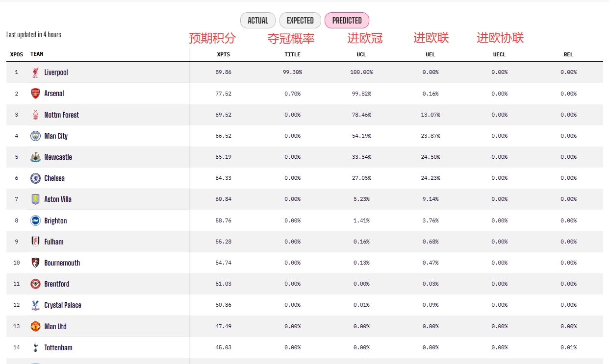Click the Liverpool club crest icon
This screenshot has width=609, height=364.
coord(35,73)
